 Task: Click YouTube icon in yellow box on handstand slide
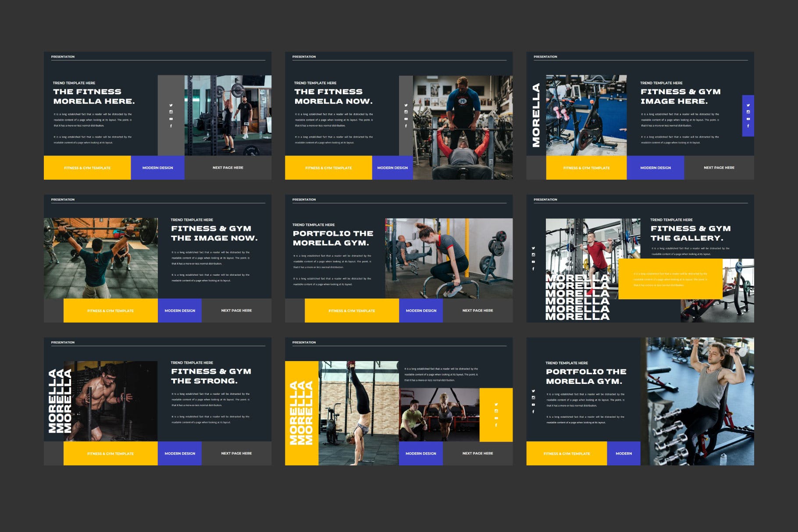pos(496,418)
